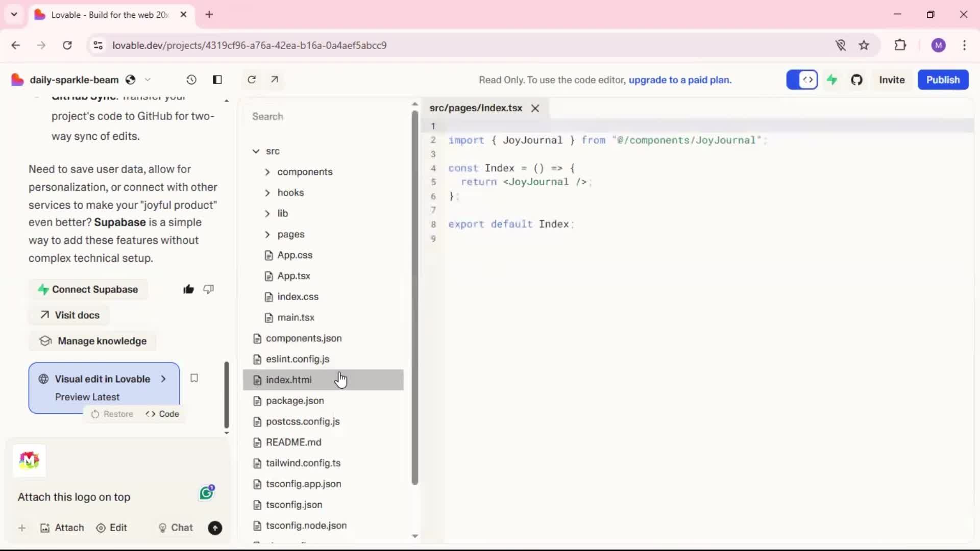Click the chat message input text
The width and height of the screenshot is (980, 551).
click(x=74, y=497)
